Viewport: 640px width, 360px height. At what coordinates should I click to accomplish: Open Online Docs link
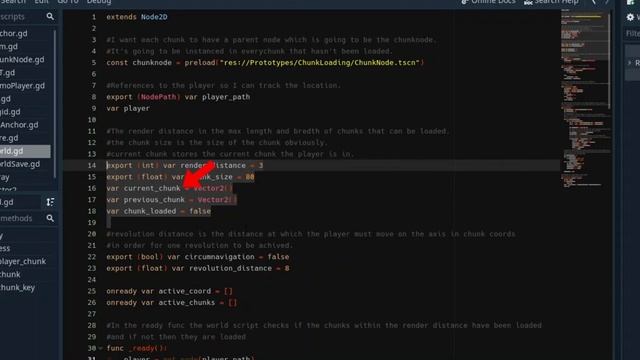[488, 2]
